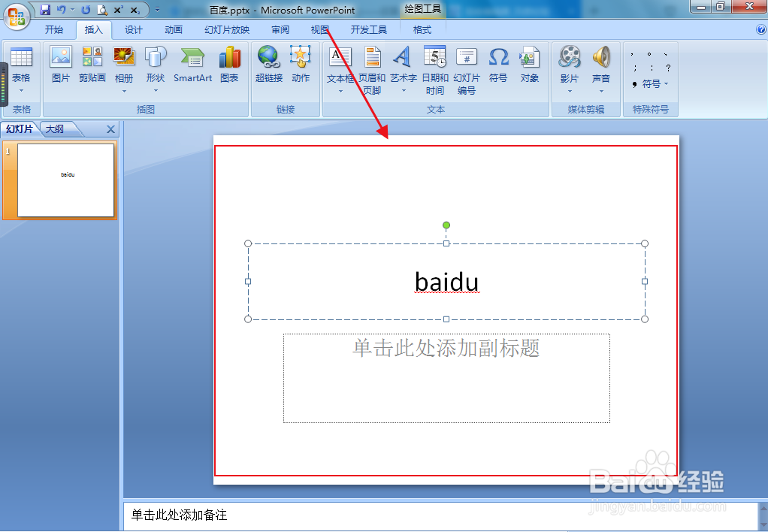Undo the last action
The image size is (768, 532).
pos(61,10)
